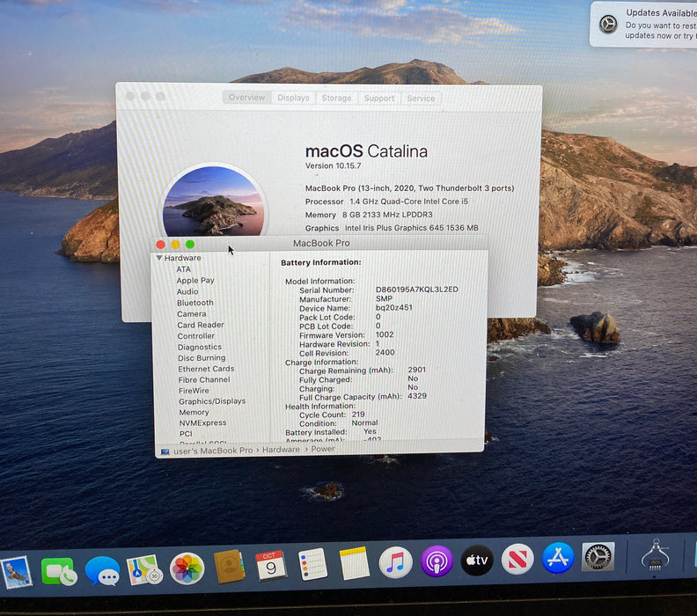This screenshot has width=697, height=616.
Task: Open the Maps app in the dock
Action: click(144, 569)
